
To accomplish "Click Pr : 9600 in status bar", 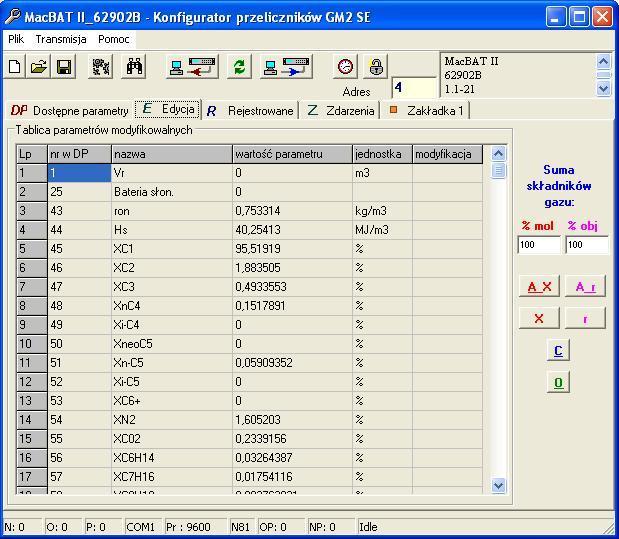I will coord(195,527).
